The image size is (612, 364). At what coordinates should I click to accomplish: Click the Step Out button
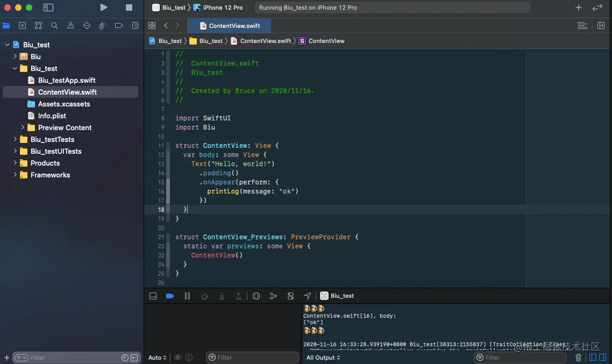click(x=238, y=296)
